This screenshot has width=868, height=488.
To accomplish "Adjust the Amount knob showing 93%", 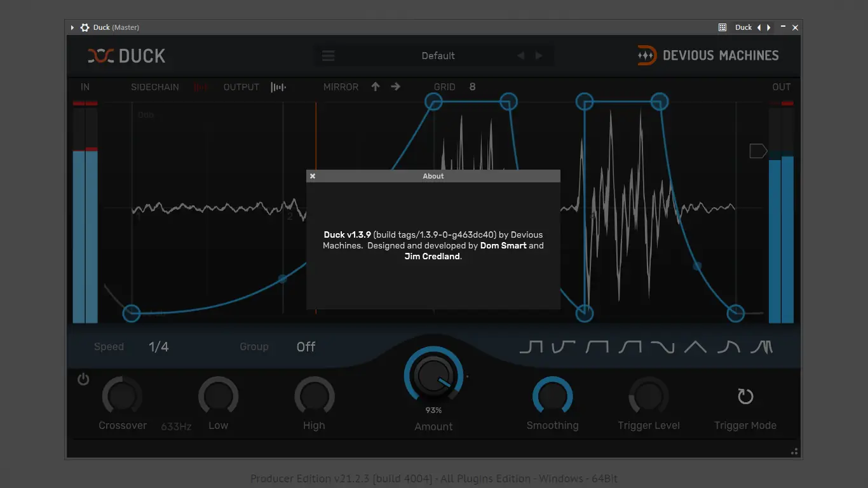I will [433, 375].
